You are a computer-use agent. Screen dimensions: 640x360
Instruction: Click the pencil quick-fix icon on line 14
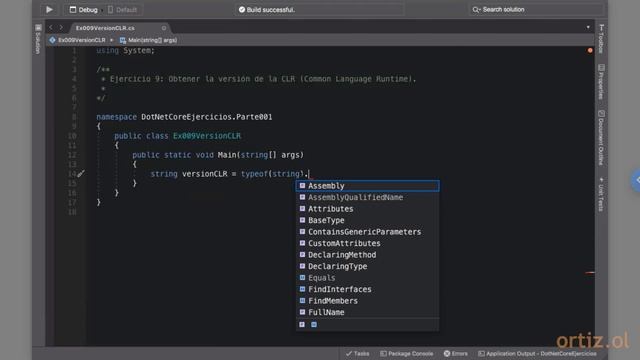[x=81, y=174]
